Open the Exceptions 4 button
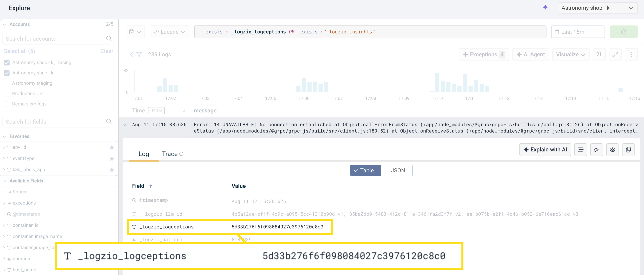Viewport: 644px width, 275px height. pos(484,55)
